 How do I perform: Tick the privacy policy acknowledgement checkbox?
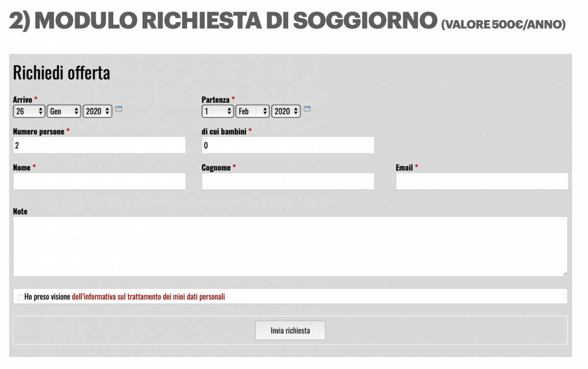point(20,297)
